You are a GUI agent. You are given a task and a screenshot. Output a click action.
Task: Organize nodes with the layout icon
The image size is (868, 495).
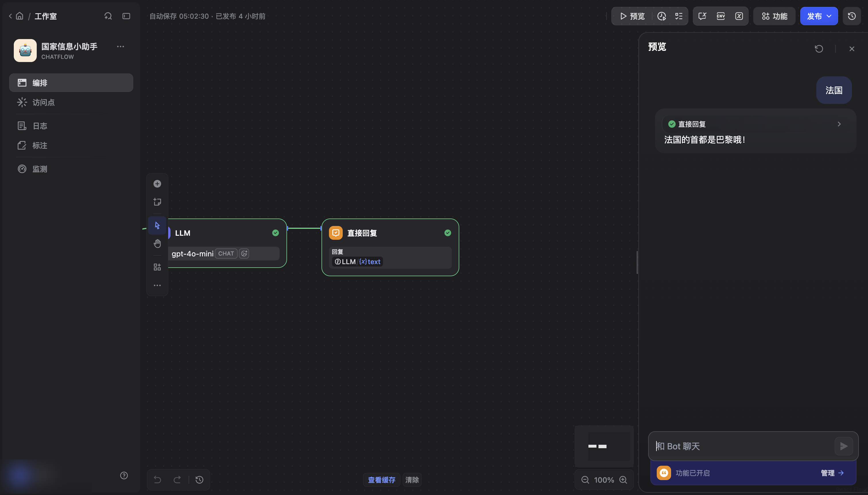(157, 267)
